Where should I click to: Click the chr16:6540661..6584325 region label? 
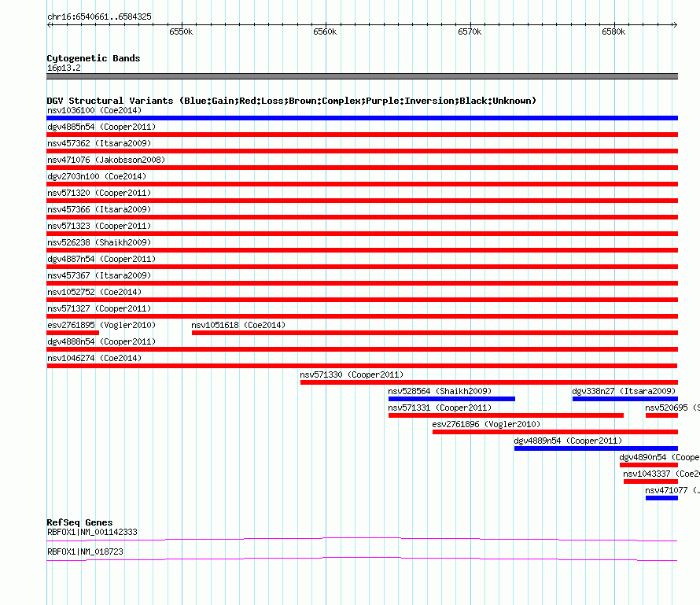pyautogui.click(x=99, y=17)
